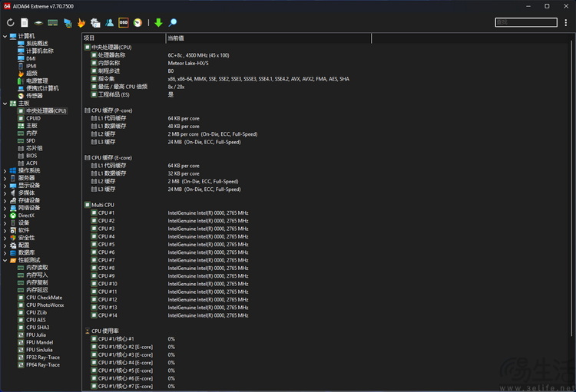576x392 pixels.
Task: Click the Refresh toolbar icon
Action: pos(10,23)
